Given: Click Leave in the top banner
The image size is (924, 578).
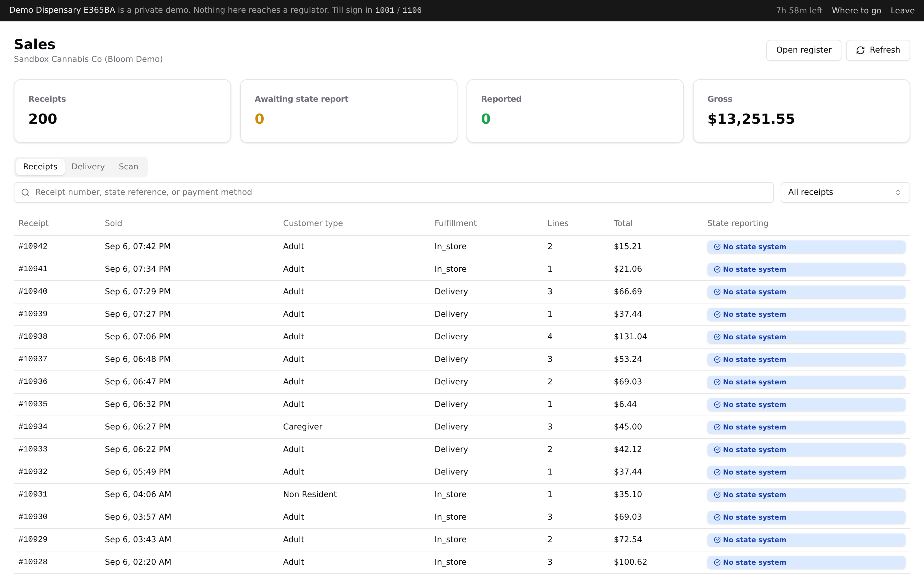Looking at the screenshot, I should coord(903,10).
